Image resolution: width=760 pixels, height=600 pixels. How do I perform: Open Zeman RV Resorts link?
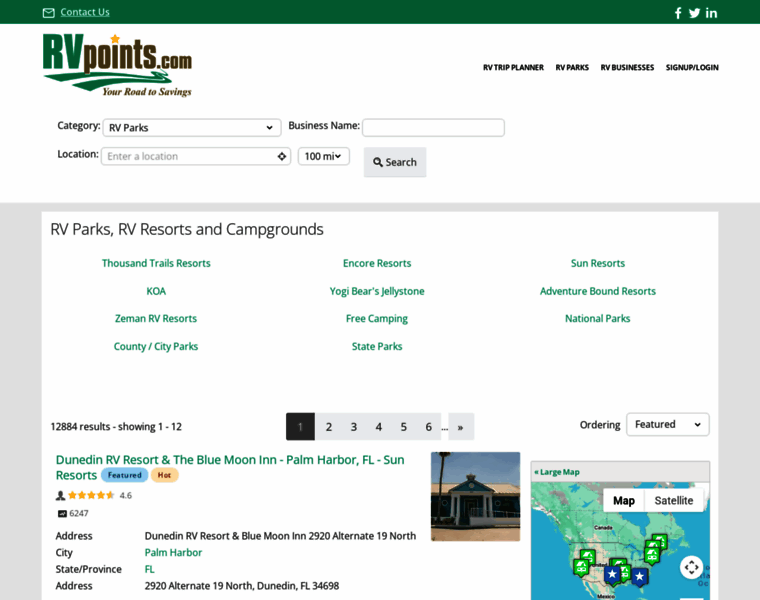[x=156, y=318]
